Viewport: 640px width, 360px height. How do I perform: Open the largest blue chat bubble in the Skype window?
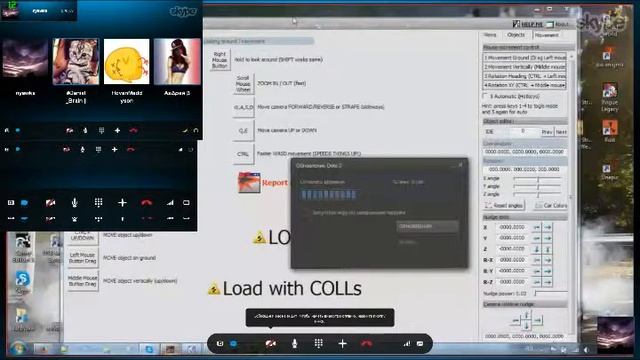[x=24, y=202]
